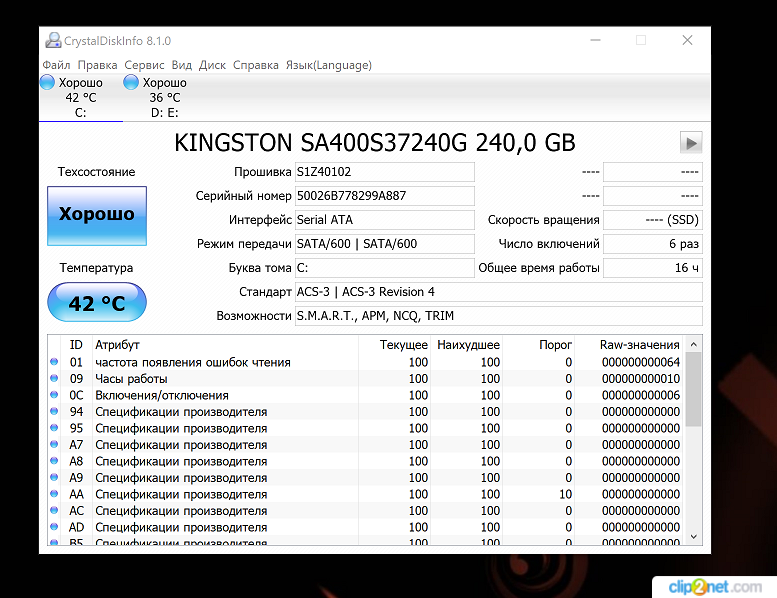Click status dot for attribute AC row
Viewport: 777px width, 598px height.
(54, 510)
